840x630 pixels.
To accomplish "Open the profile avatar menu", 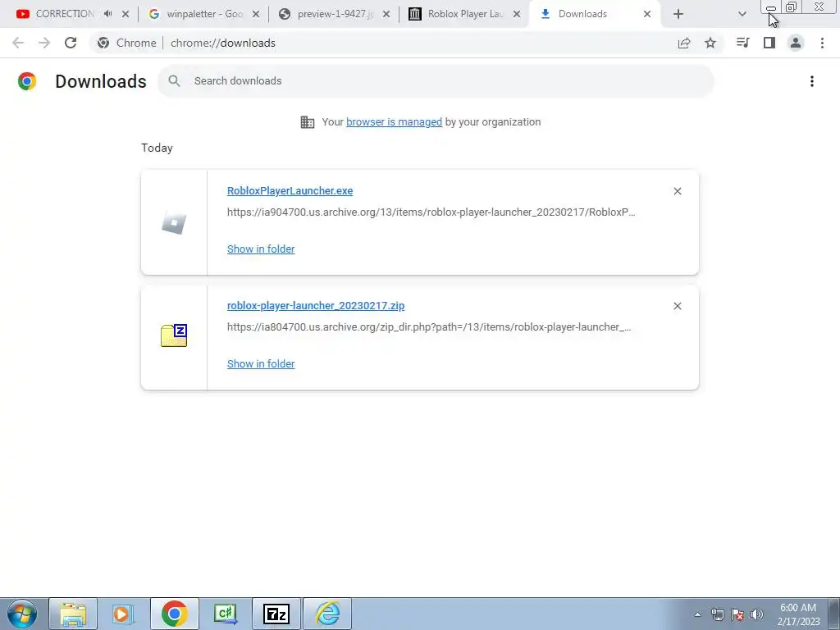I will point(796,43).
